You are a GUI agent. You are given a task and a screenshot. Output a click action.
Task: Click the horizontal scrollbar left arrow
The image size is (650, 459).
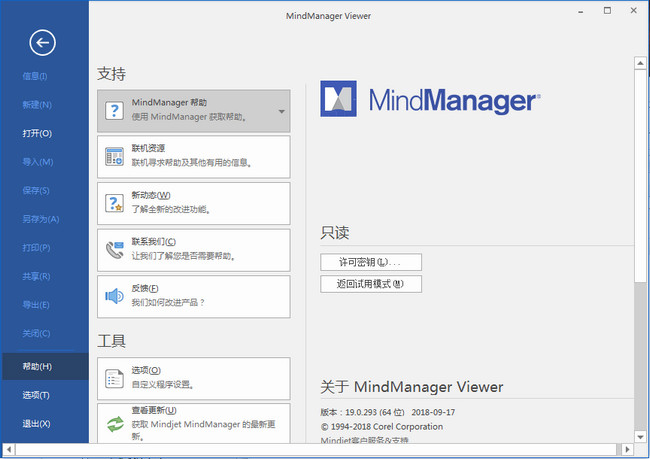[8, 449]
